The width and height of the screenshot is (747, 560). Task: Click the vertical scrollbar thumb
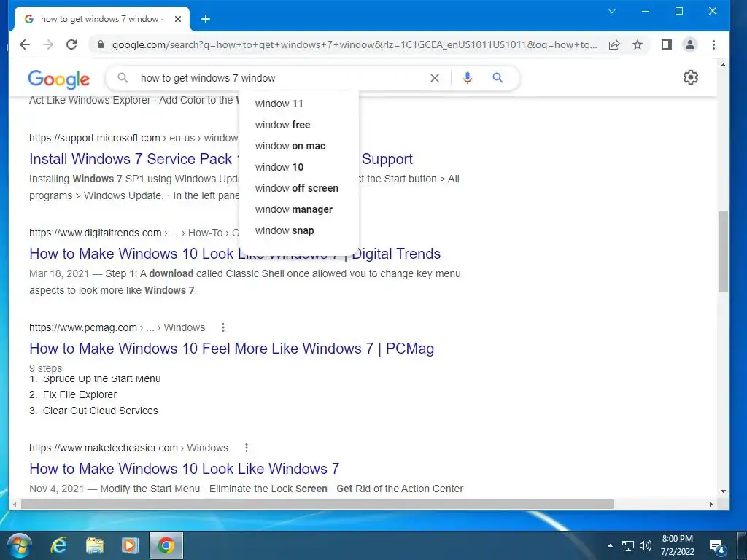pyautogui.click(x=723, y=252)
